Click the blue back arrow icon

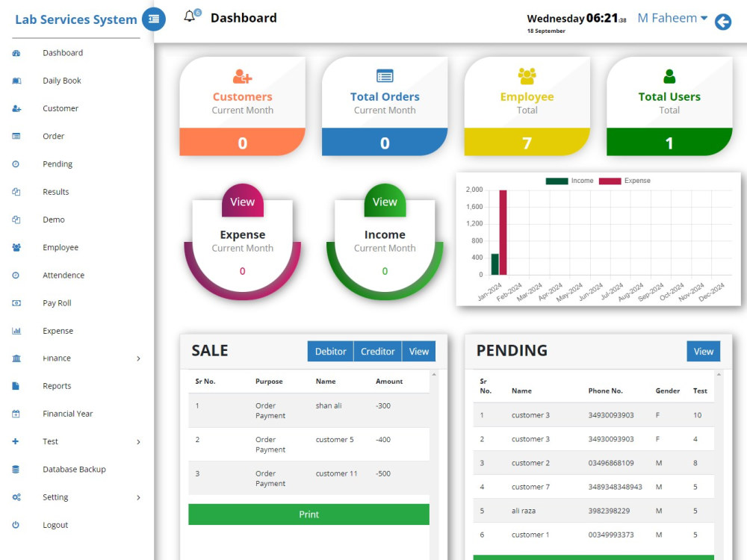tap(722, 22)
